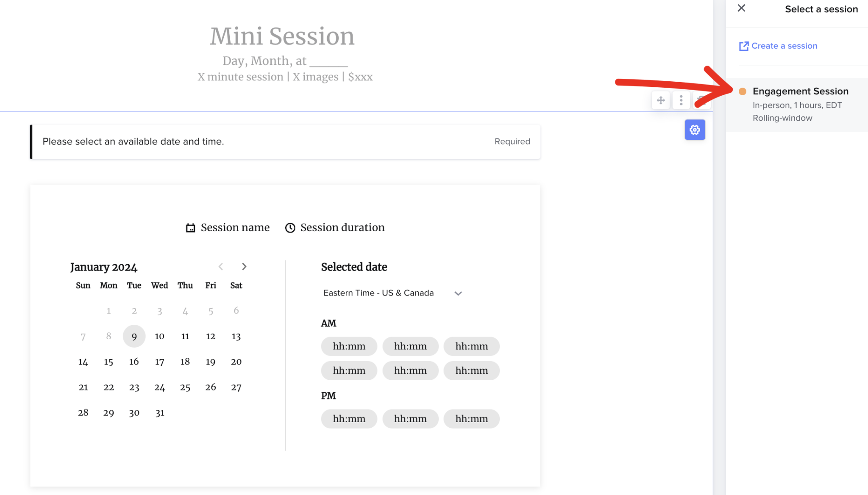Screen dimensions: 868x495
Task: Choose January 15 on the calendar
Action: pyautogui.click(x=108, y=362)
